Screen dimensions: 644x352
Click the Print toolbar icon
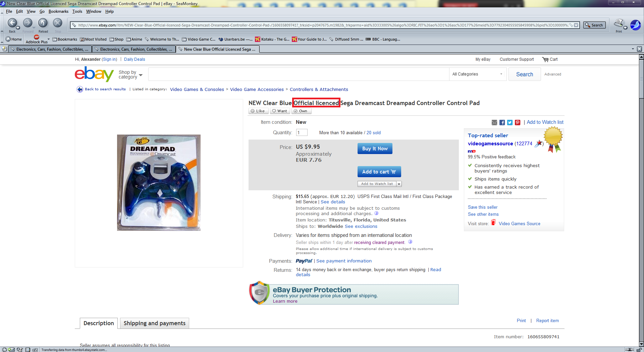point(618,23)
